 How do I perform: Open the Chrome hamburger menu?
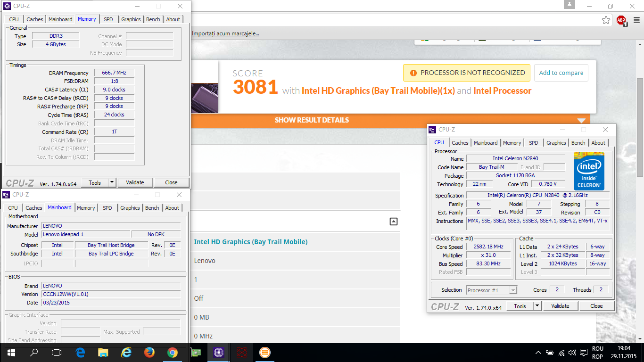636,20
